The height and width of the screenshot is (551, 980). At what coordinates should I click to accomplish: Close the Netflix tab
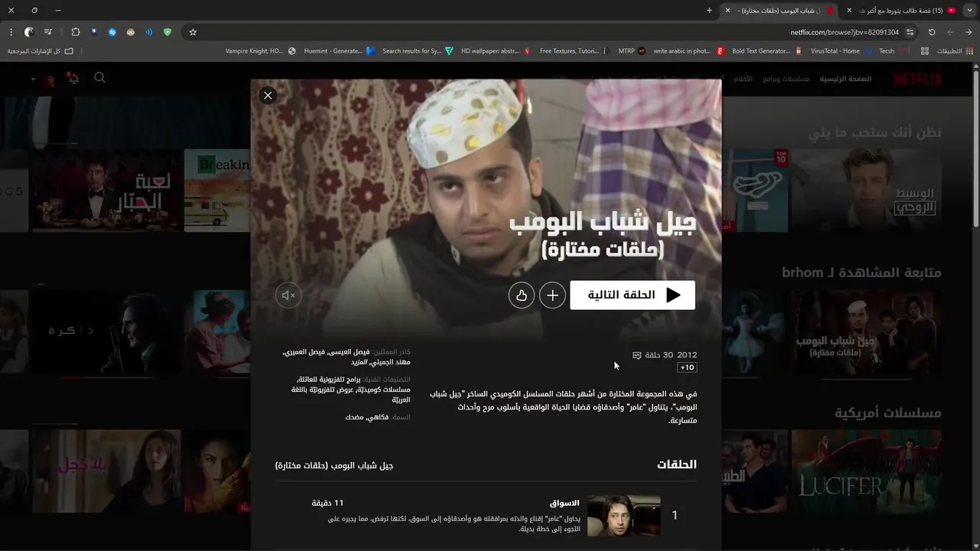pos(727,11)
